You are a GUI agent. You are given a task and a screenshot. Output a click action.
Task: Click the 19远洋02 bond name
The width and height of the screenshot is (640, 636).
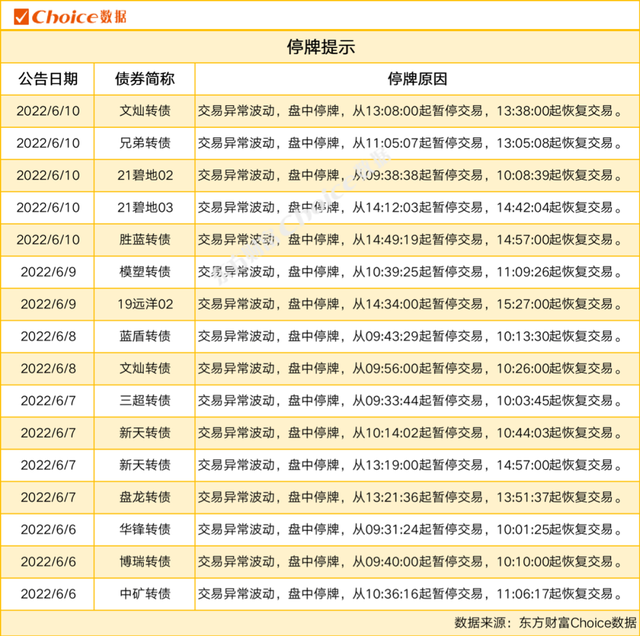click(145, 303)
